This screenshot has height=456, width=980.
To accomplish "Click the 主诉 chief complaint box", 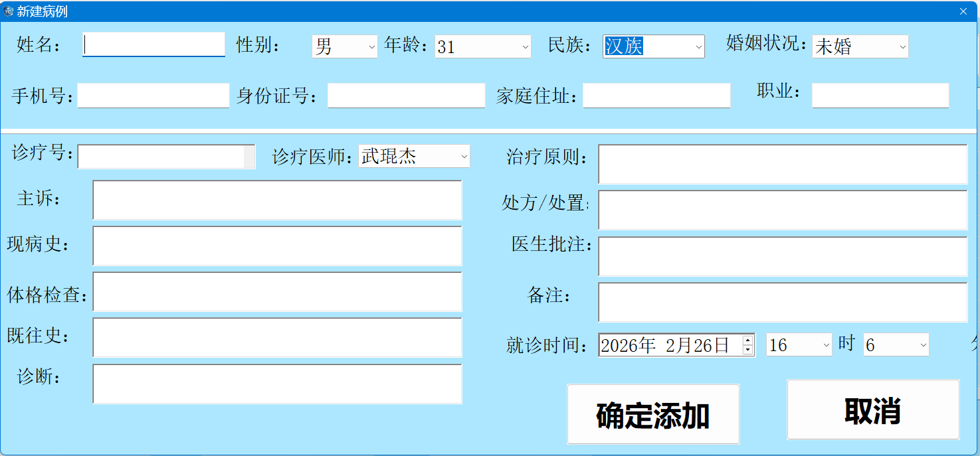I will pyautogui.click(x=277, y=200).
